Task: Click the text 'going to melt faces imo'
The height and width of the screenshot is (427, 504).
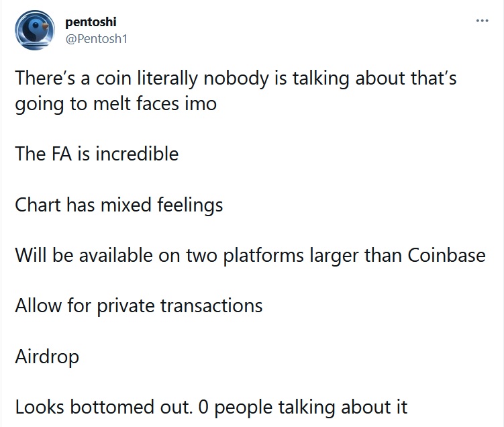Action: click(x=115, y=104)
